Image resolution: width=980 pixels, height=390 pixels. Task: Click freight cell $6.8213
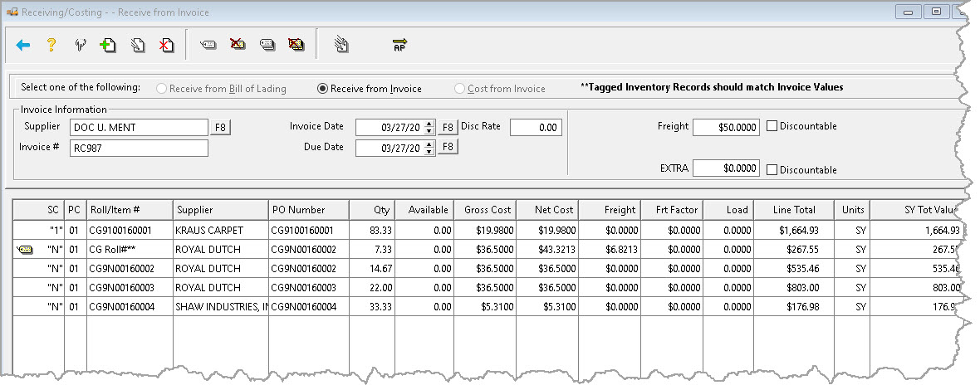(610, 250)
